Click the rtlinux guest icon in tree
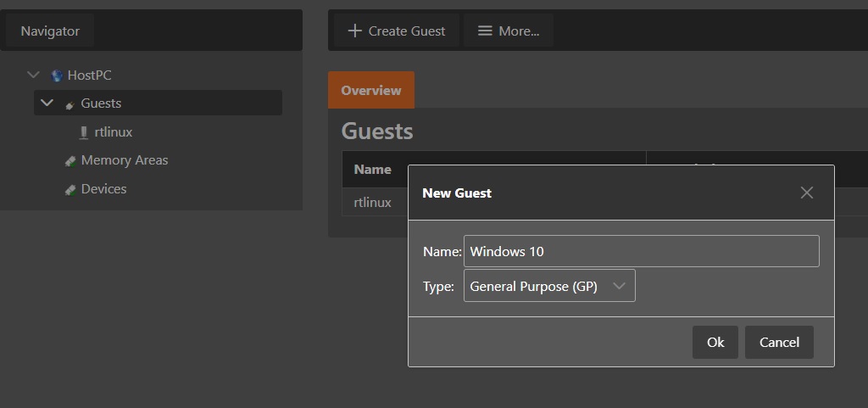Viewport: 868px width, 408px height. tap(84, 133)
